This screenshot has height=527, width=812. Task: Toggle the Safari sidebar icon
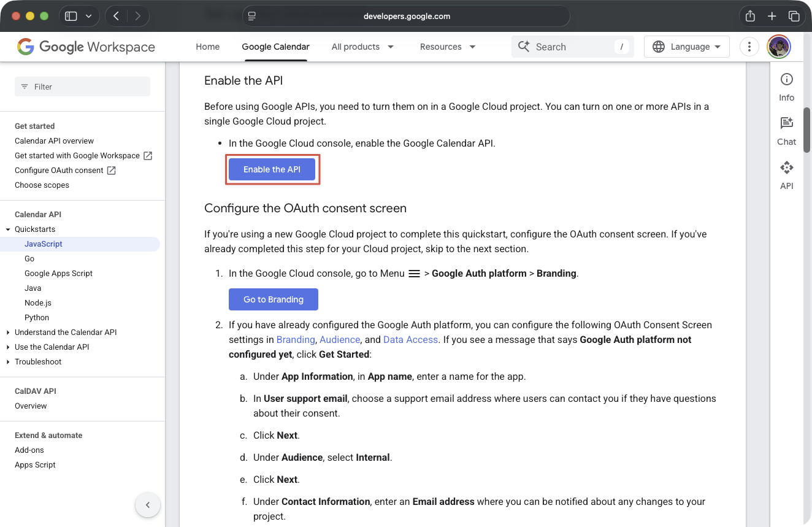[x=71, y=17]
